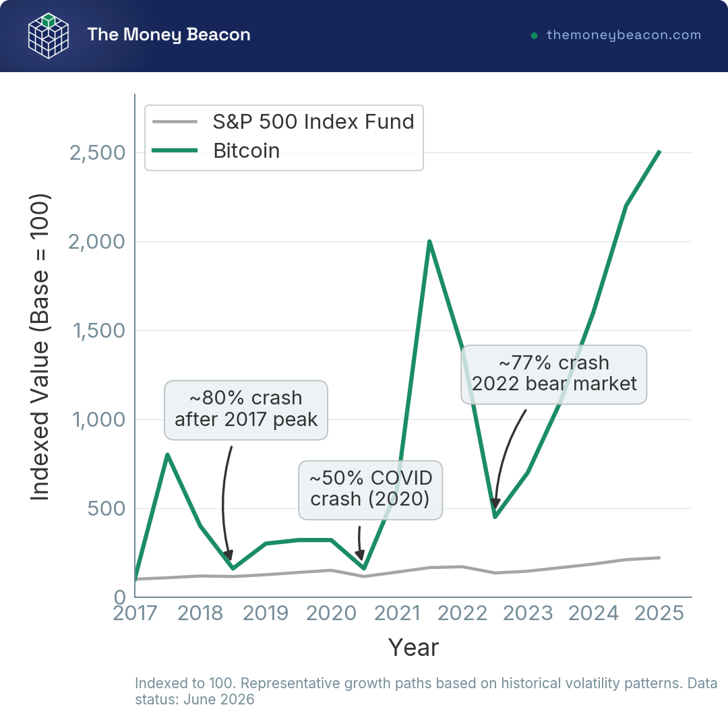
Task: Click the "~77% crash 2022 bear market" annotation
Action: 554,374
